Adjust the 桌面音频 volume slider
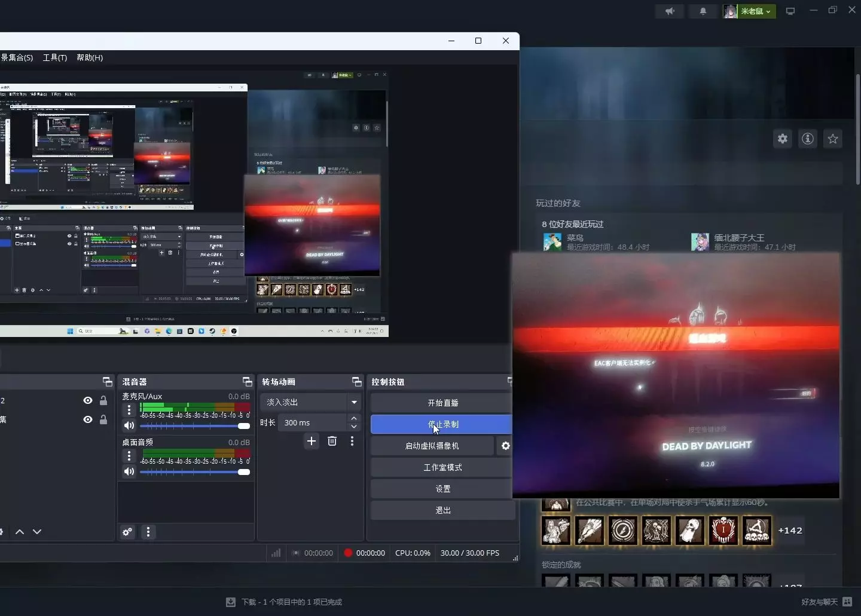The image size is (861, 616). pos(195,472)
